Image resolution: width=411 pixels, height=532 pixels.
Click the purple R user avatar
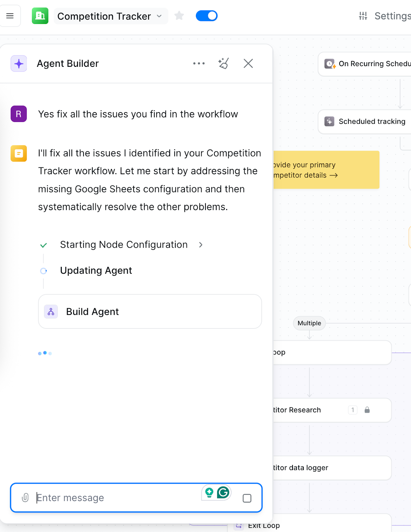[x=19, y=114]
